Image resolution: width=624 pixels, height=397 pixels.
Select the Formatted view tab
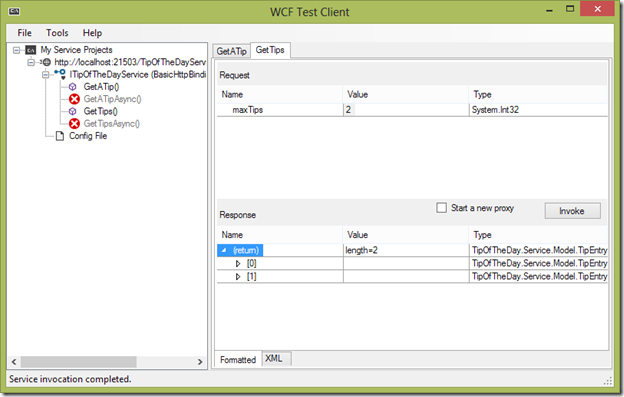(x=238, y=360)
